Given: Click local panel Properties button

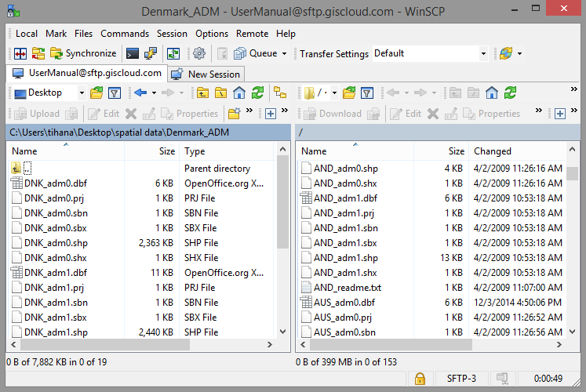Looking at the screenshot, I should click(x=190, y=114).
